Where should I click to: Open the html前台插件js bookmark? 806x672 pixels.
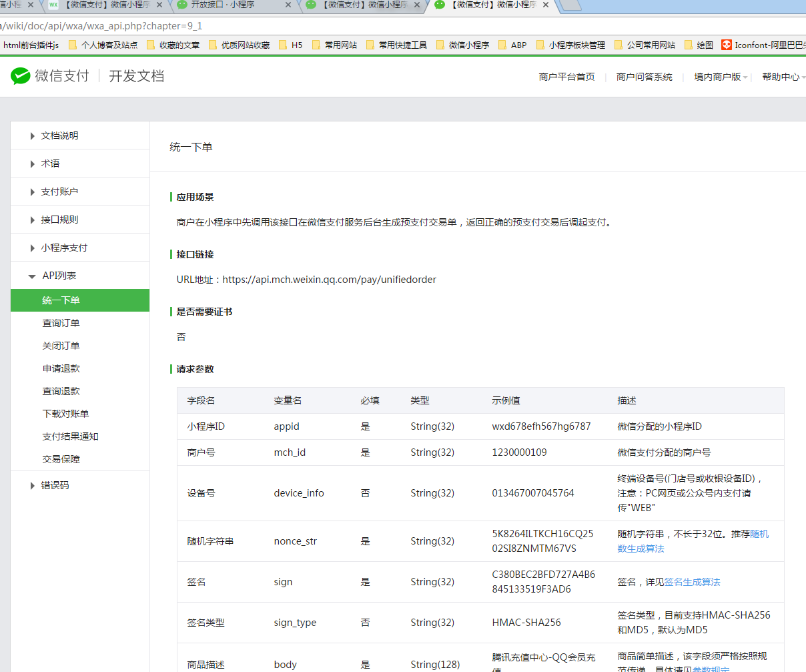pyautogui.click(x=31, y=45)
